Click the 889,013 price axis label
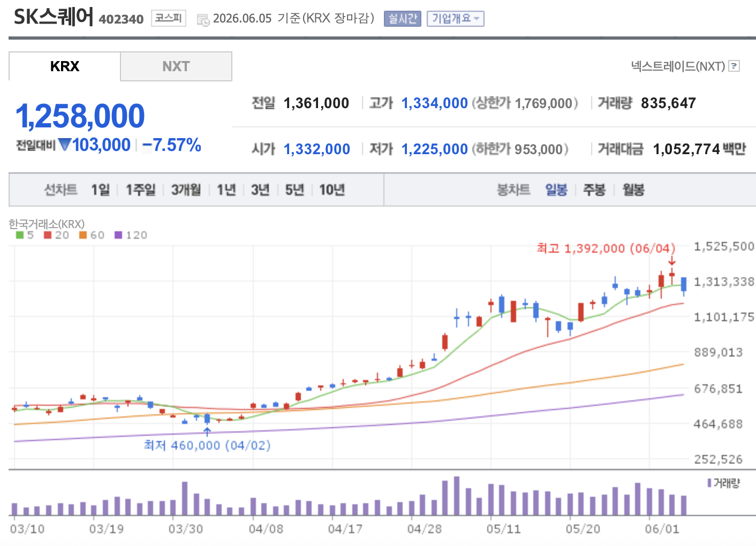This screenshot has height=546, width=756. [719, 352]
